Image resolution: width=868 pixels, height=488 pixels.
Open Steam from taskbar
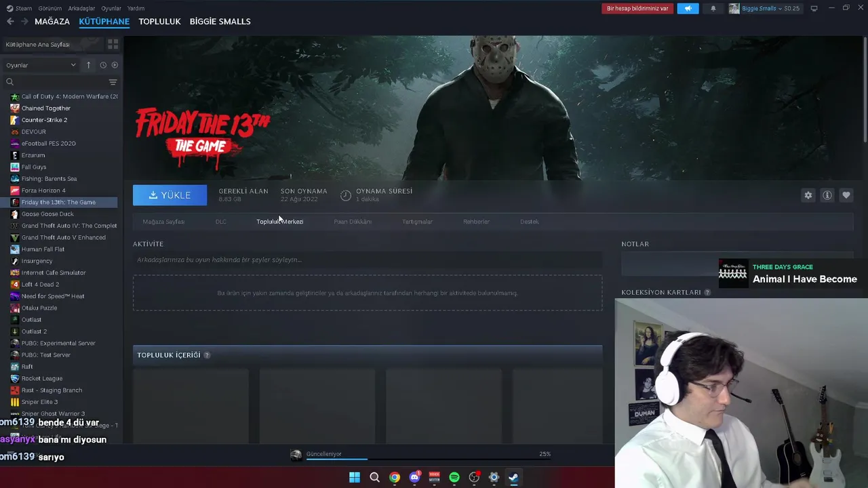[513, 477]
